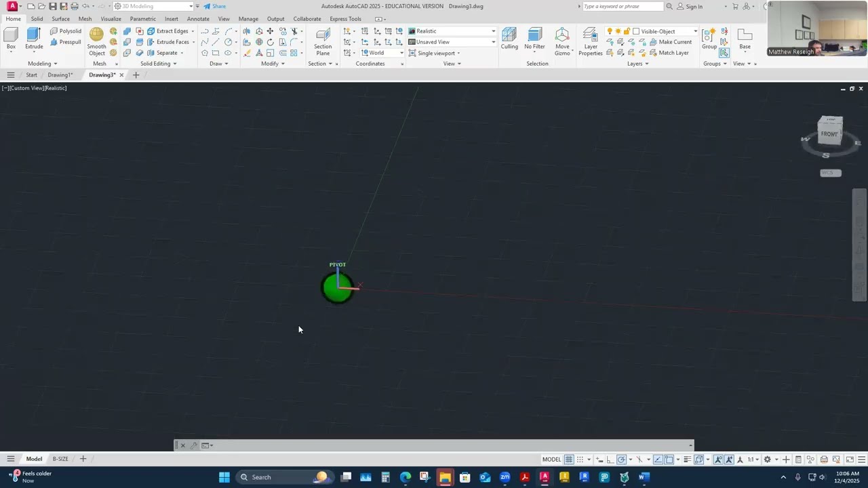The image size is (868, 488).
Task: Select the Box solid tool
Action: (11, 39)
